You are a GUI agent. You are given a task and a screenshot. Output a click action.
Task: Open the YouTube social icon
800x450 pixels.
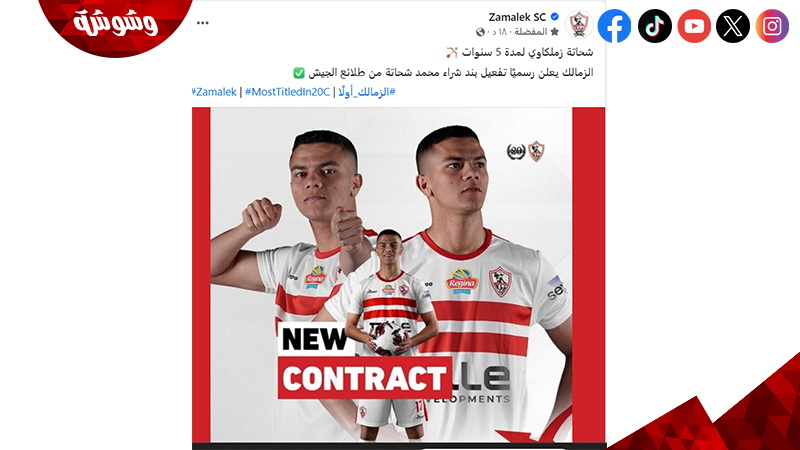coord(694,26)
